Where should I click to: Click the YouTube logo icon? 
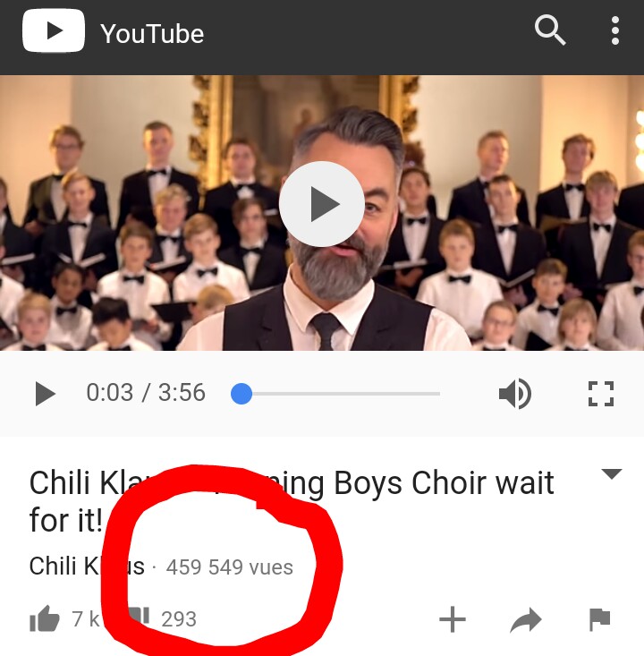tap(53, 30)
